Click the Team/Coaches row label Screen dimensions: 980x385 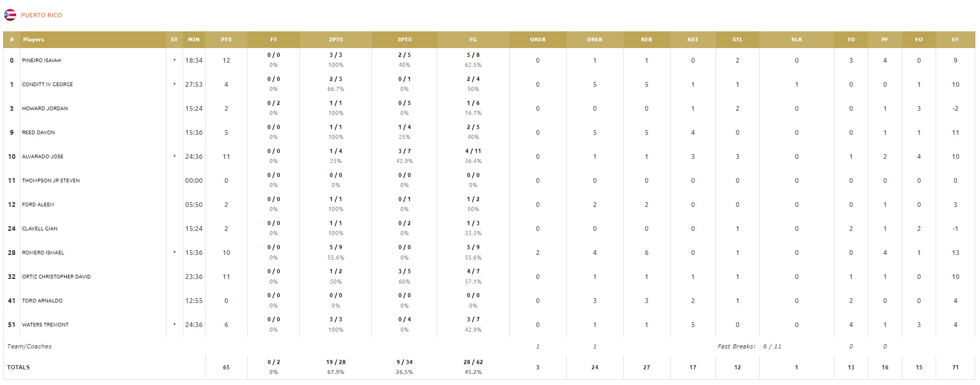(x=29, y=346)
